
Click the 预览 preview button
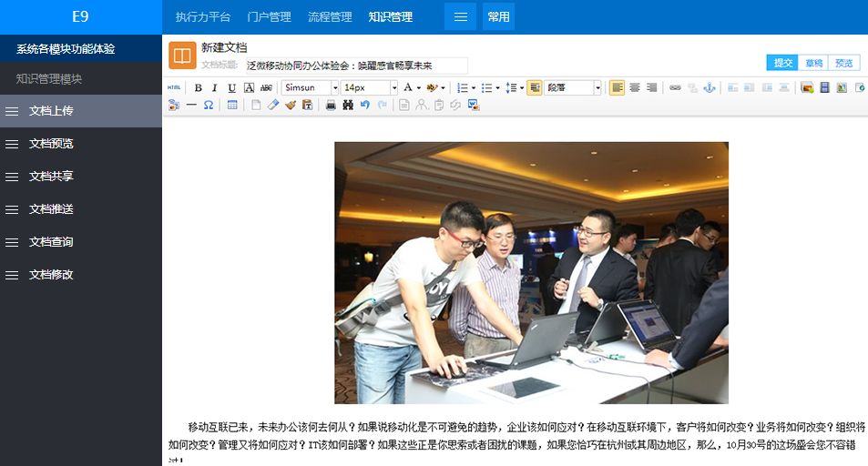coord(843,63)
